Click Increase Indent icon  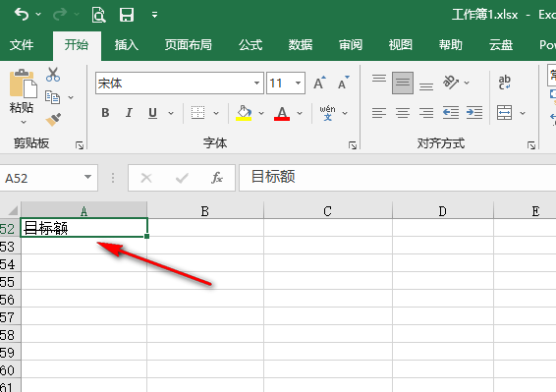(x=474, y=113)
